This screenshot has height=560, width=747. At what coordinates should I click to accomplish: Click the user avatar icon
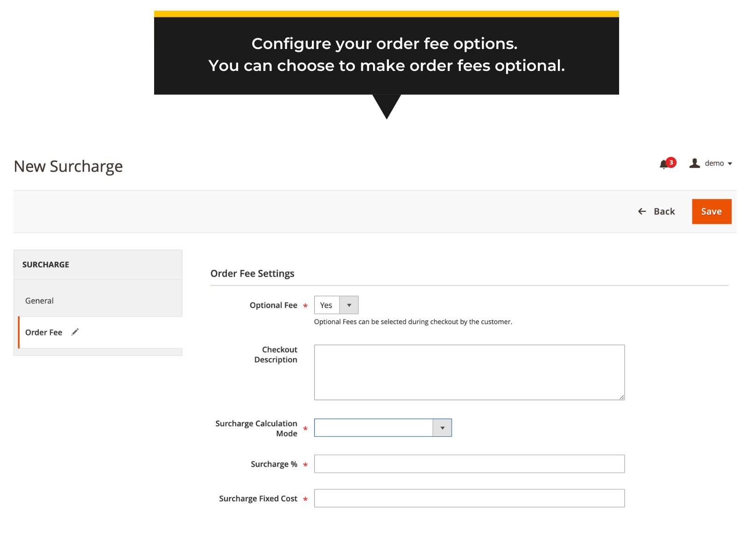click(694, 163)
